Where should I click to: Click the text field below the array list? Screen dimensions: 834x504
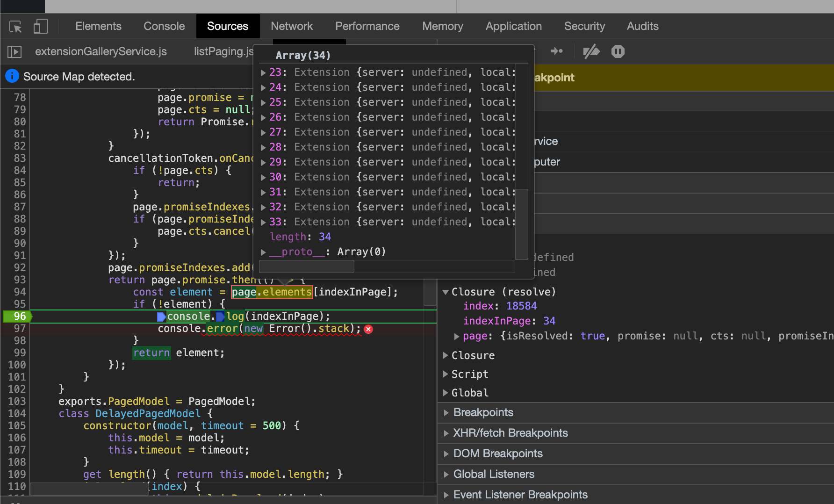click(306, 266)
